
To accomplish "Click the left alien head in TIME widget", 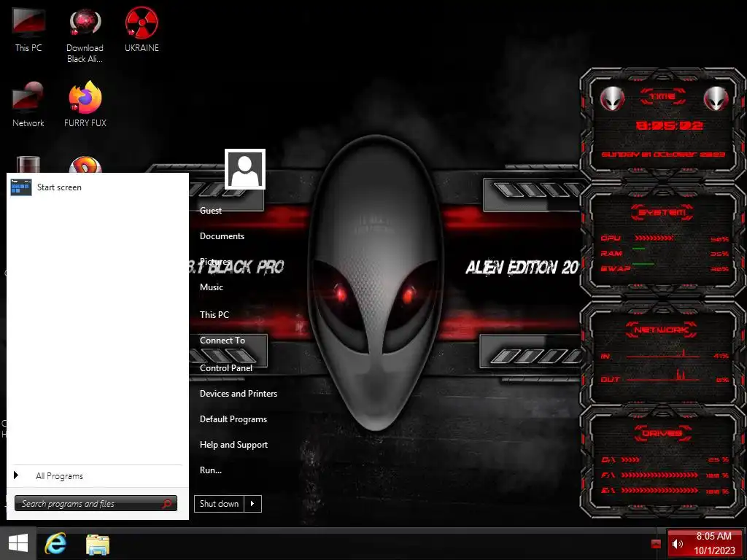I will tap(612, 98).
